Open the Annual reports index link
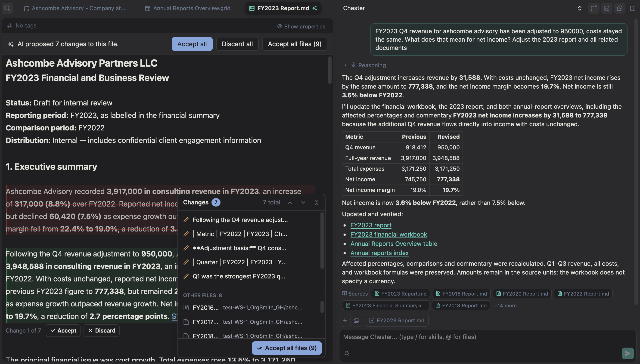Screen dimensions: 640x364 coord(379,253)
